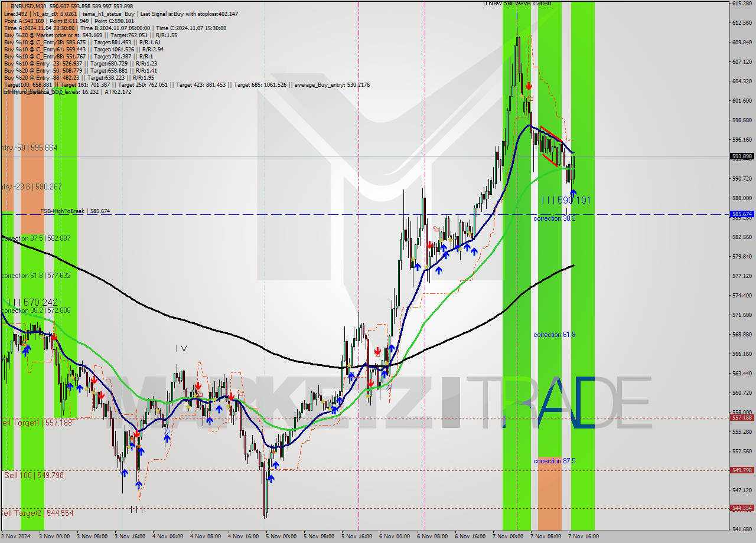Click the current price tag 593.898

(742, 156)
